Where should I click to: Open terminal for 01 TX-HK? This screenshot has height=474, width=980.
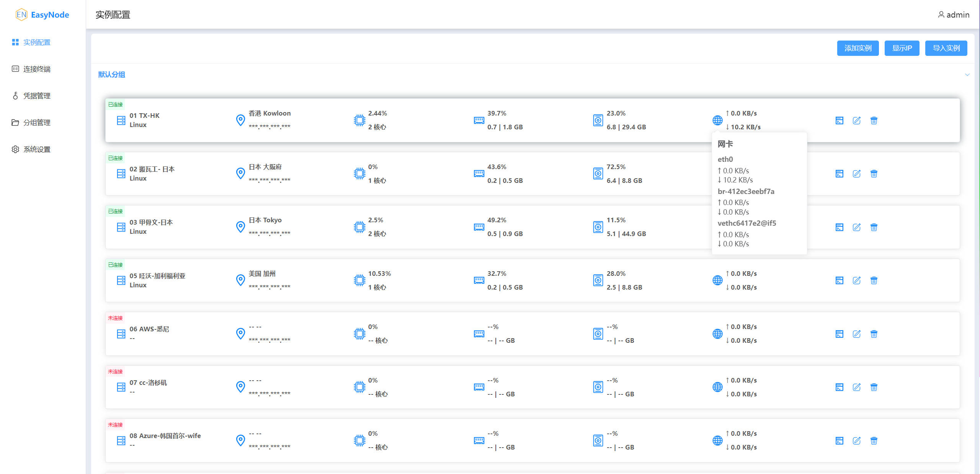[x=839, y=121]
